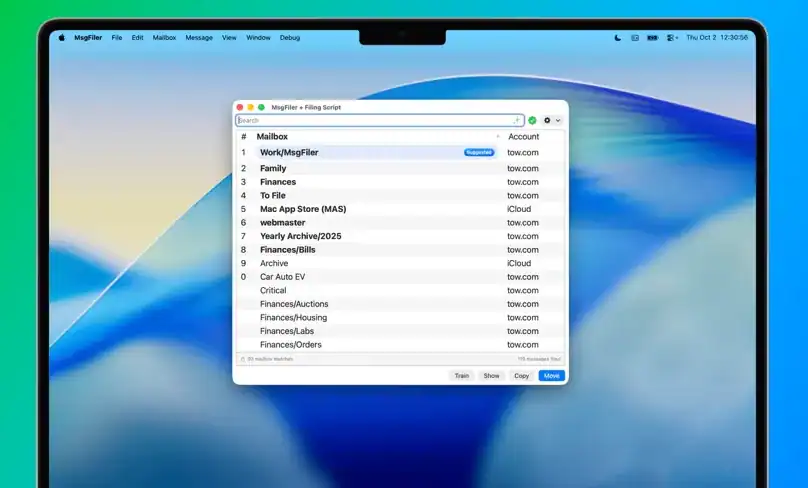Click the date and time in the menu bar
Image resolution: width=808 pixels, height=488 pixels.
click(x=717, y=38)
